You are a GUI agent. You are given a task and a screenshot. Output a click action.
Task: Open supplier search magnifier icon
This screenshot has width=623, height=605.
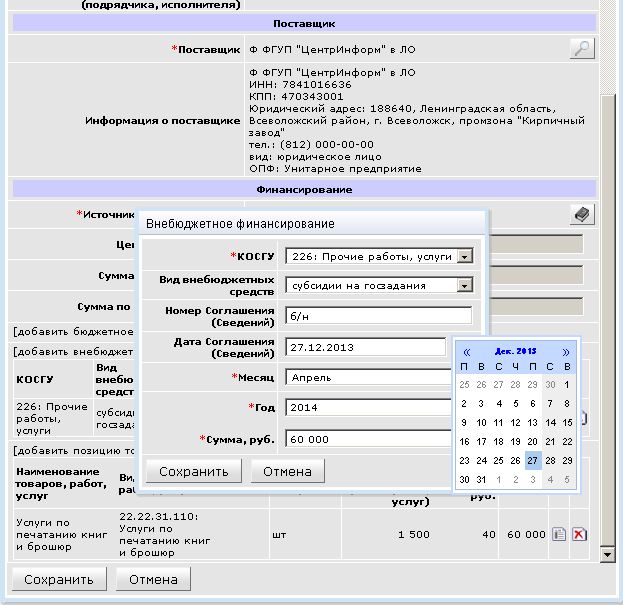(x=582, y=49)
